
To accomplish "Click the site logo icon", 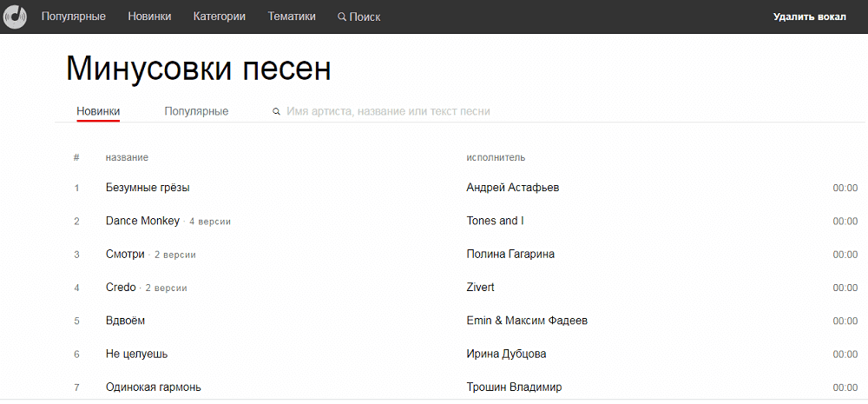I will [x=16, y=17].
